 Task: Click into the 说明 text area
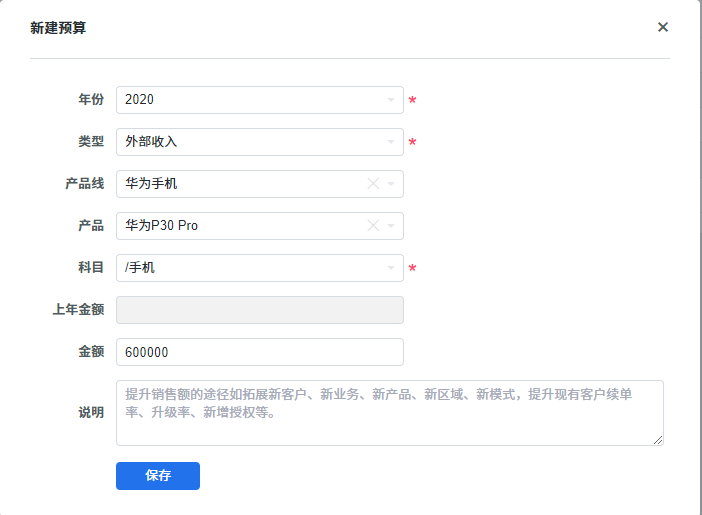[x=390, y=420]
